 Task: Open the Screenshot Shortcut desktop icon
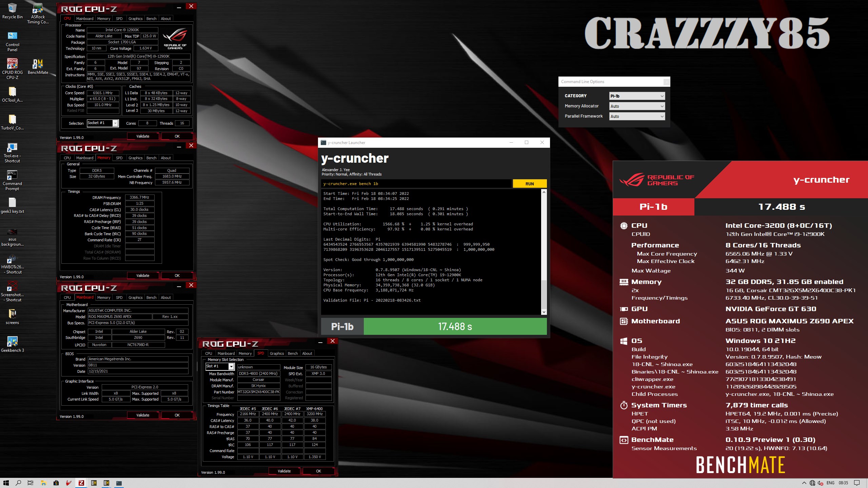coord(12,291)
